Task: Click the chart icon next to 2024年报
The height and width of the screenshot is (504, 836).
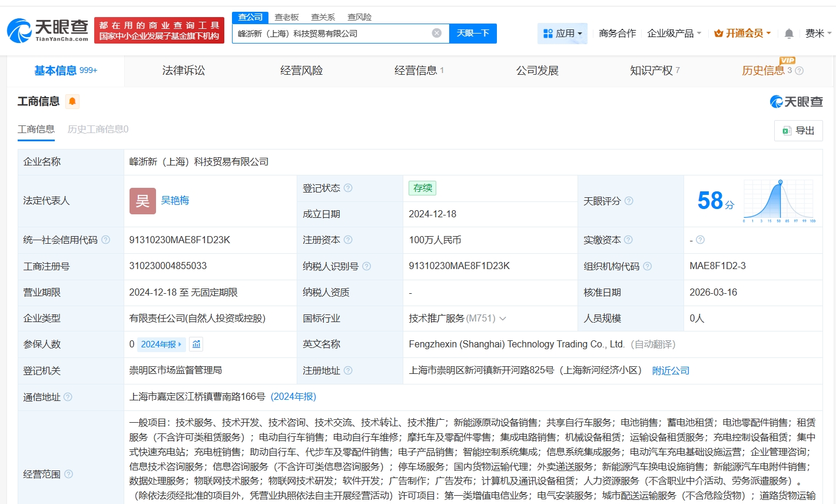Action: (x=197, y=344)
